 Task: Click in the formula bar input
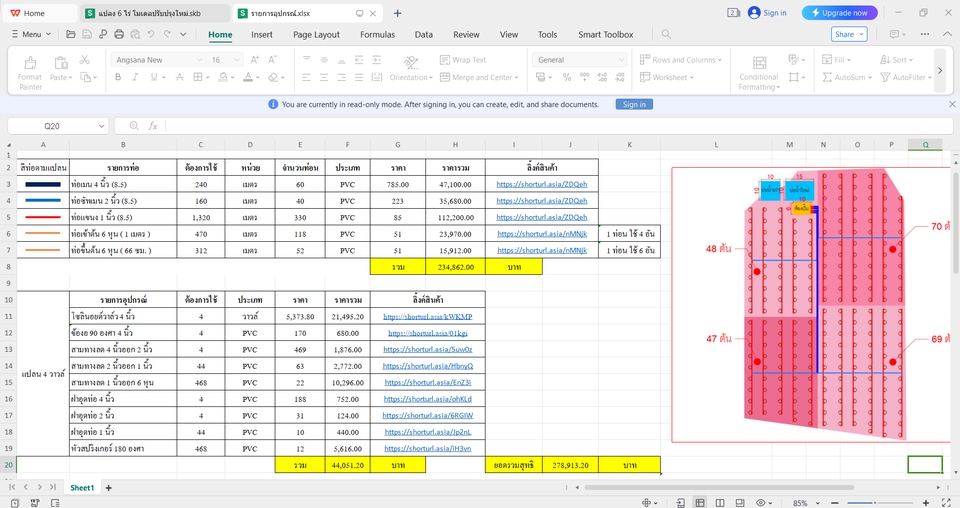pos(557,126)
